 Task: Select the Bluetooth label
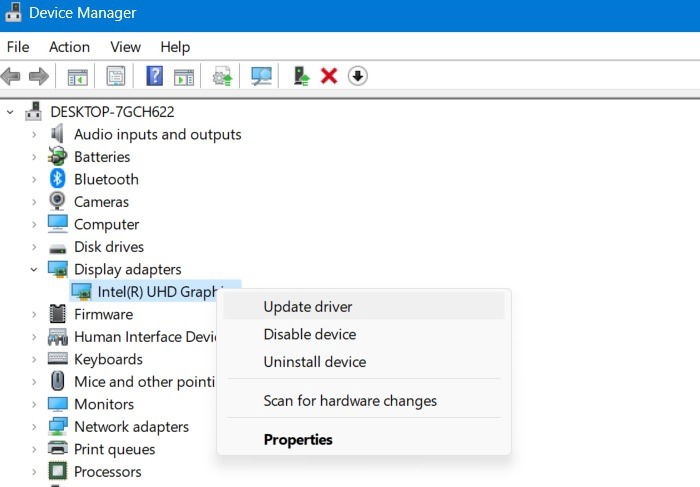click(x=106, y=179)
